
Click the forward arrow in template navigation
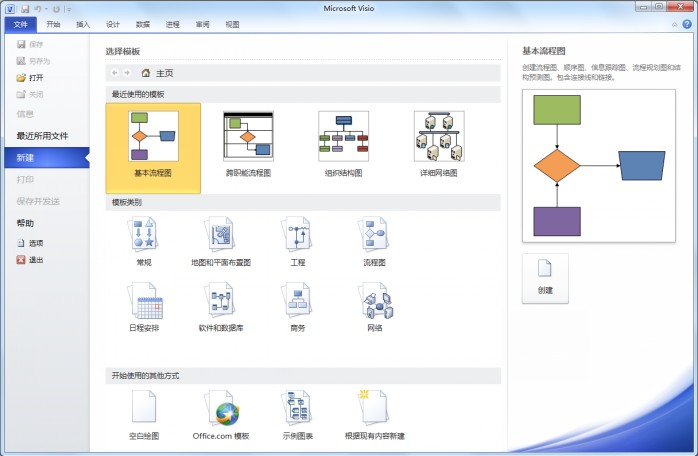pos(127,73)
